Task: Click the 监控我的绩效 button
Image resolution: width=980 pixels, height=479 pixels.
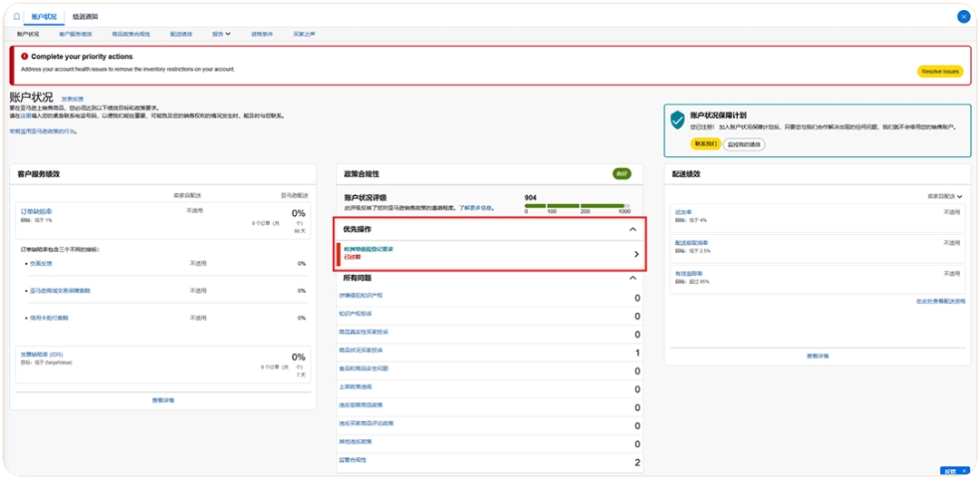Action: (x=744, y=144)
